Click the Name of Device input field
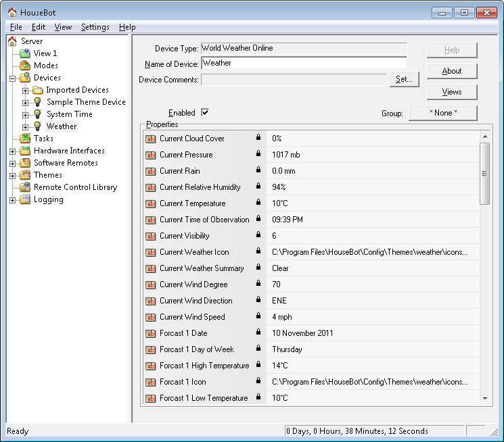Image resolution: width=504 pixels, height=442 pixels. click(x=304, y=63)
